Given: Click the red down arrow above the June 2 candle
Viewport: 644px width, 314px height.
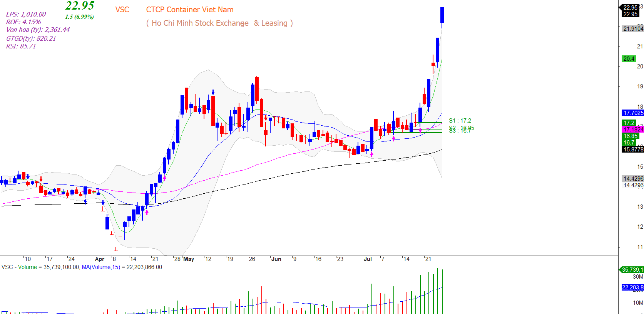Looking at the screenshot, I should coord(266,118).
